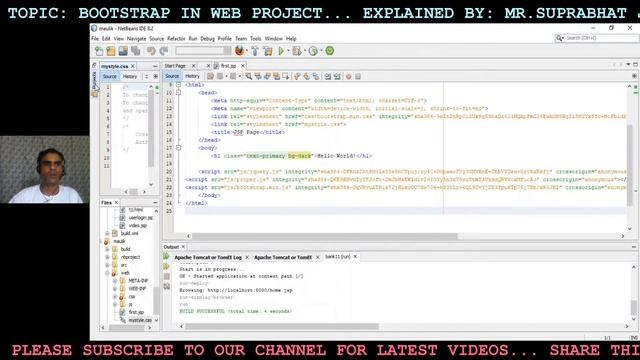This screenshot has width=640, height=360.
Task: Open the File menu
Action: click(x=95, y=38)
